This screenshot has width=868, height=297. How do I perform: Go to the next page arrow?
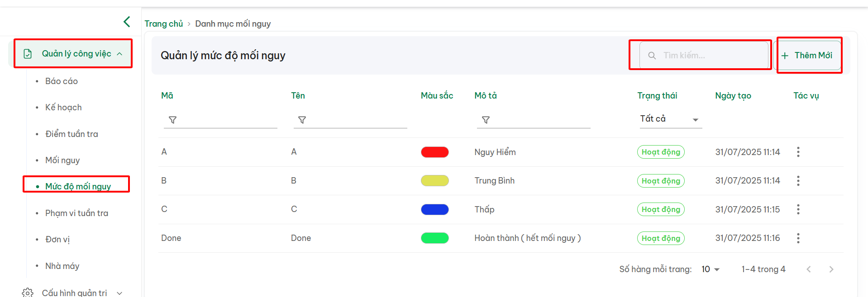click(x=831, y=269)
